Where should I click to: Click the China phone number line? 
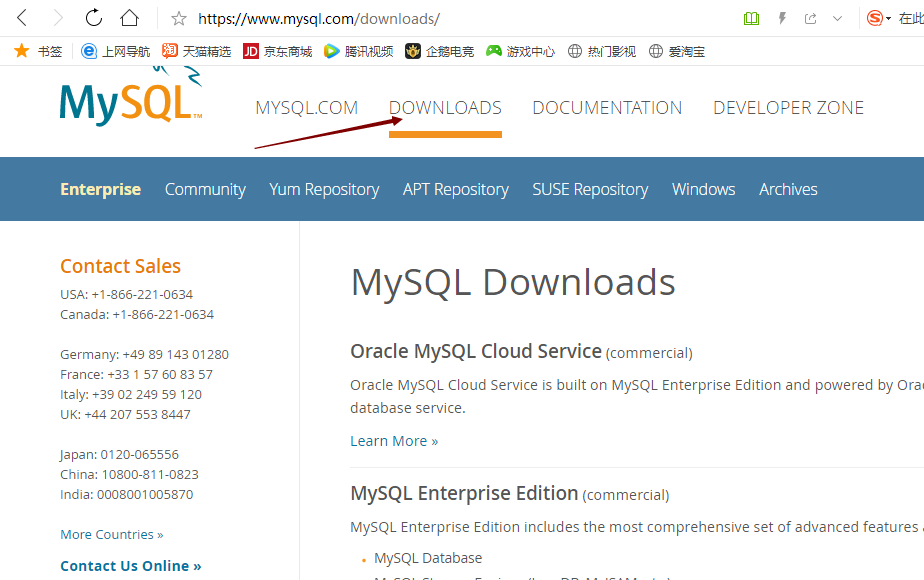coord(129,474)
